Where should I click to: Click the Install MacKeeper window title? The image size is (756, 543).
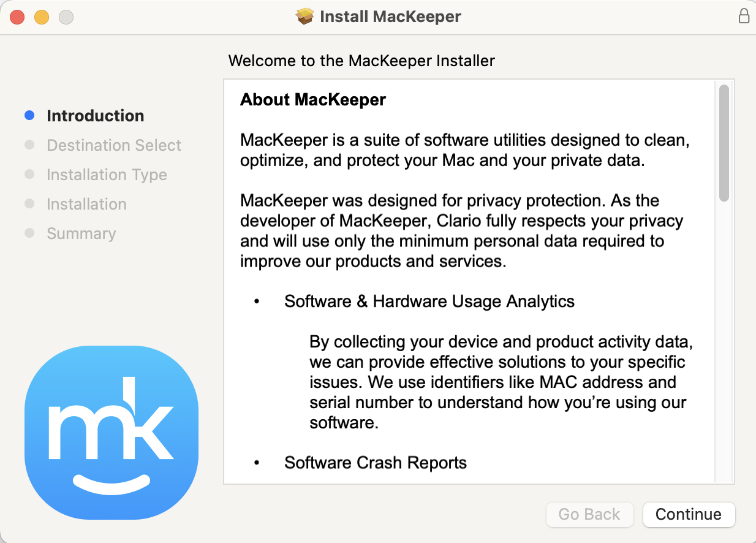coord(390,17)
